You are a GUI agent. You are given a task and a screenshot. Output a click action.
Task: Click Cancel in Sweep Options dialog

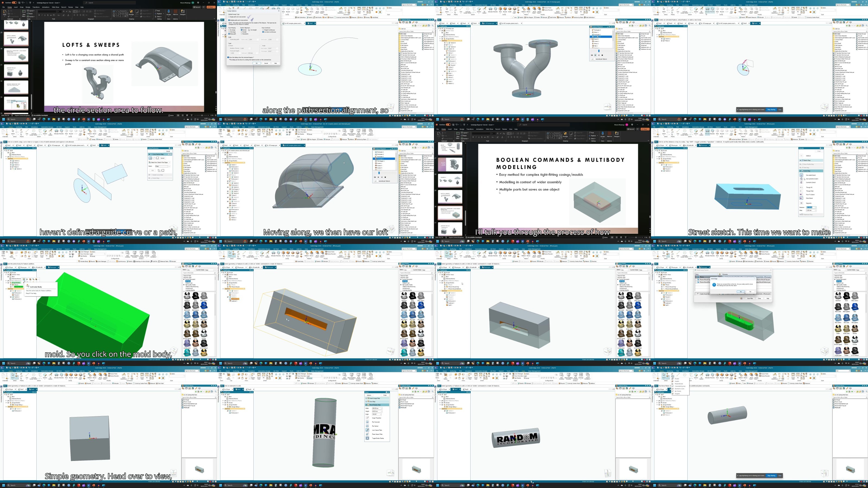tap(266, 63)
